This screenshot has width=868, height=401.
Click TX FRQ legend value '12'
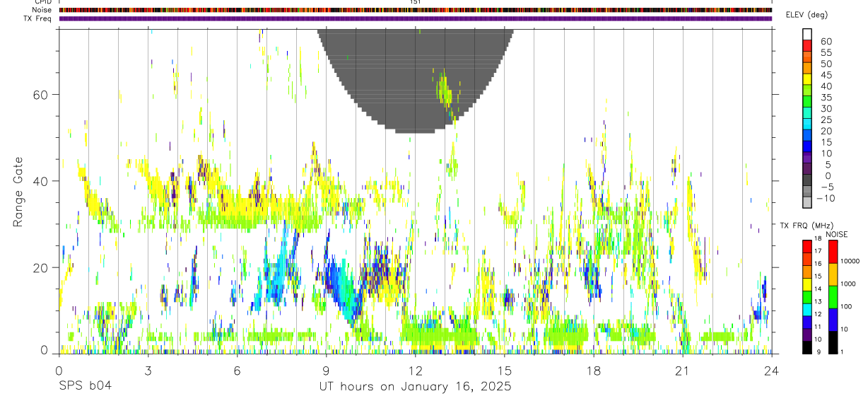pos(819,314)
